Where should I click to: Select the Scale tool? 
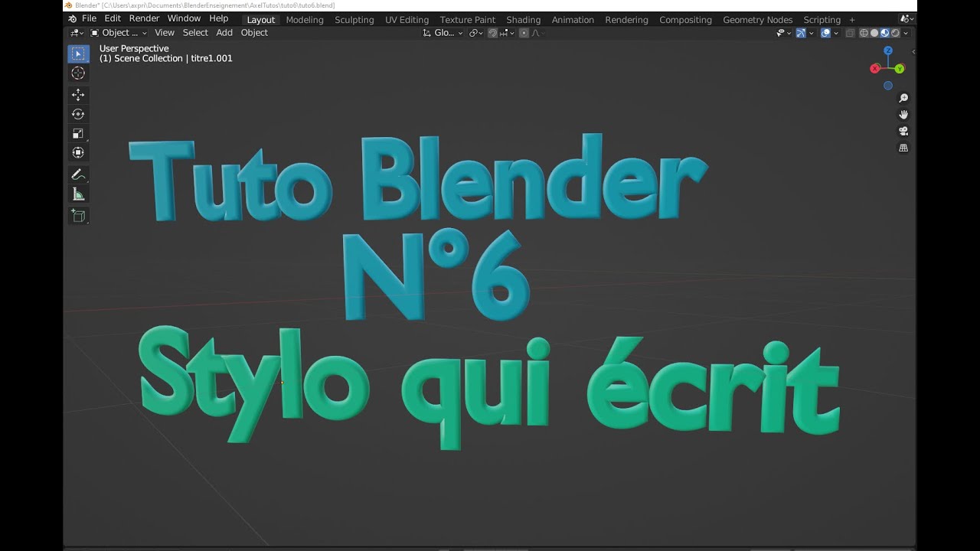click(77, 133)
